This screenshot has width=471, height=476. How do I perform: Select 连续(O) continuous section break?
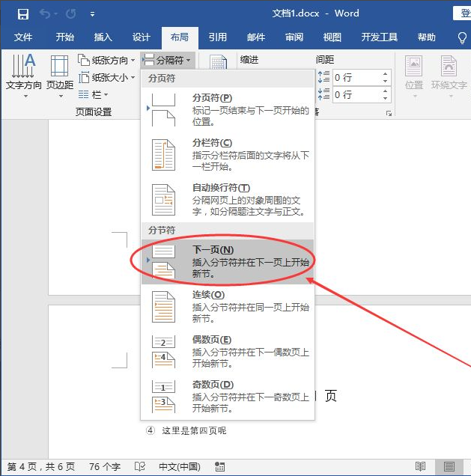click(x=228, y=307)
